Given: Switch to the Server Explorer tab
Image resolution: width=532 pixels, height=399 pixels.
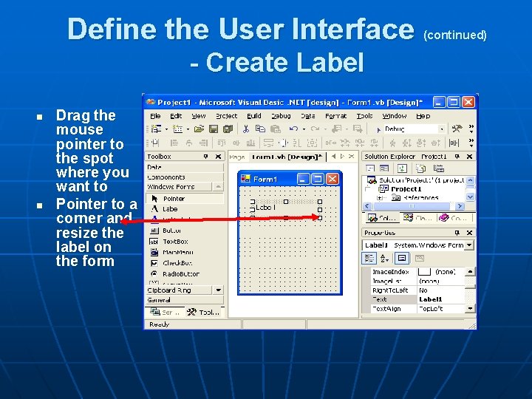Looking at the screenshot, I should coord(166,312).
